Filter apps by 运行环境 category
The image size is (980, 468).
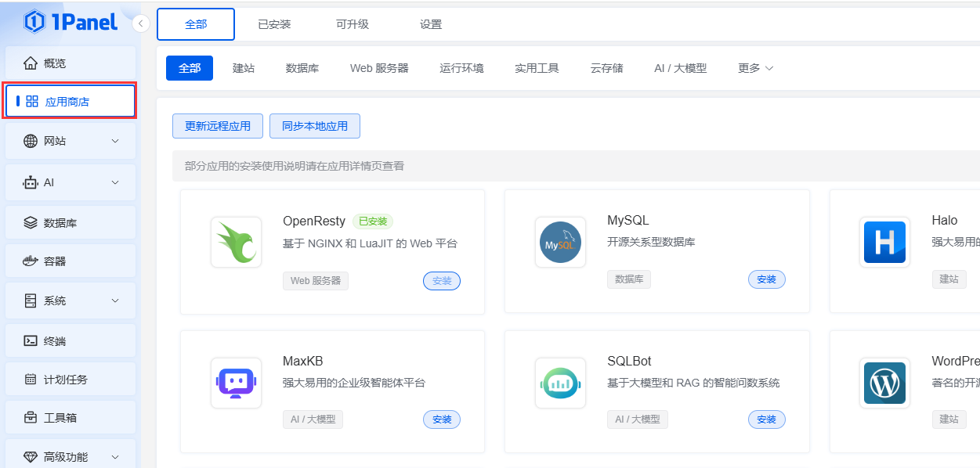[461, 68]
